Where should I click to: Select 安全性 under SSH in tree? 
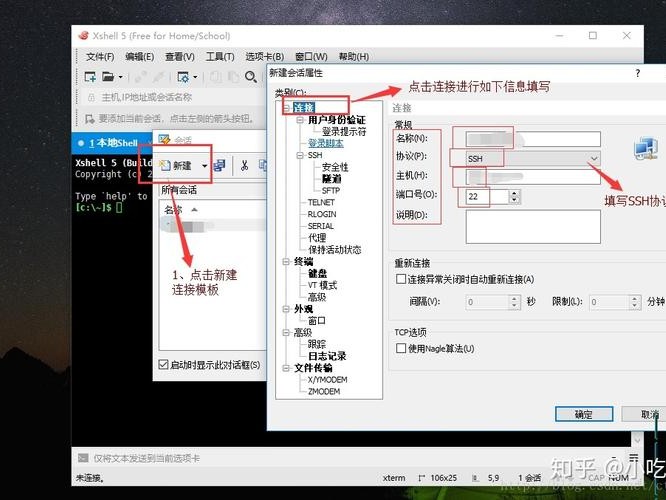335,167
